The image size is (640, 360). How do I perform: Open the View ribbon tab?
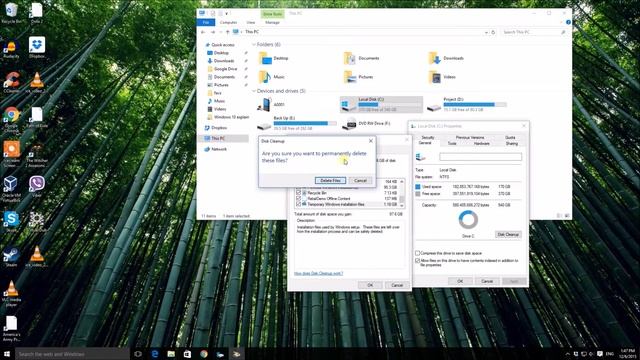pos(251,22)
